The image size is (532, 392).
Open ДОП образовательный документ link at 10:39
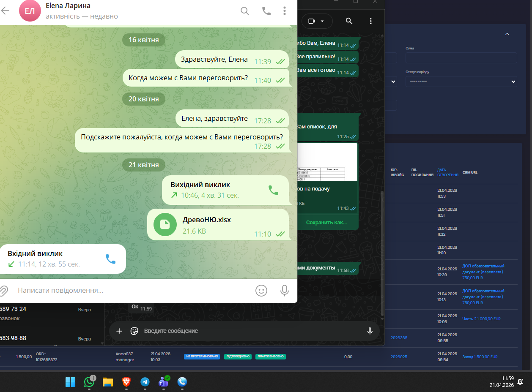(x=483, y=272)
